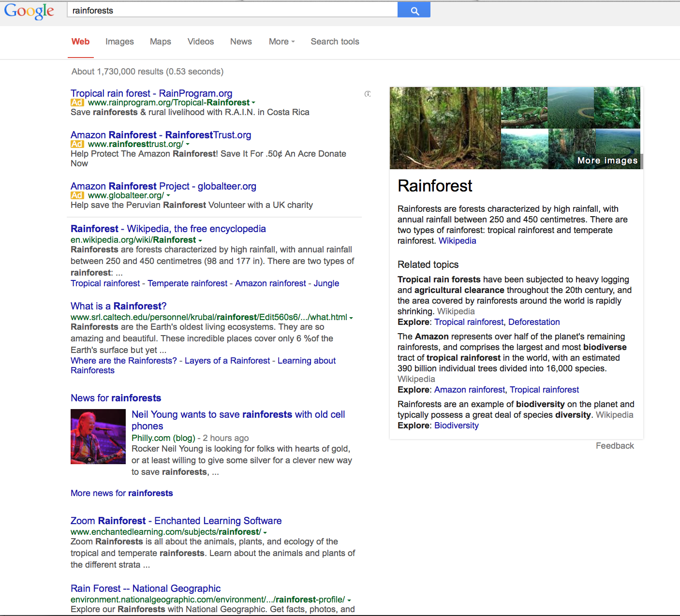Click the Google logo

pyautogui.click(x=29, y=11)
